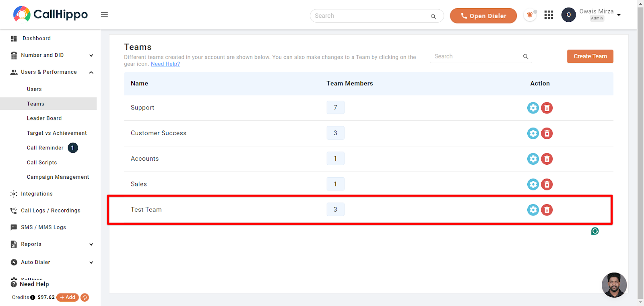The height and width of the screenshot is (306, 644).
Task: Delete the Sales team
Action: (547, 184)
